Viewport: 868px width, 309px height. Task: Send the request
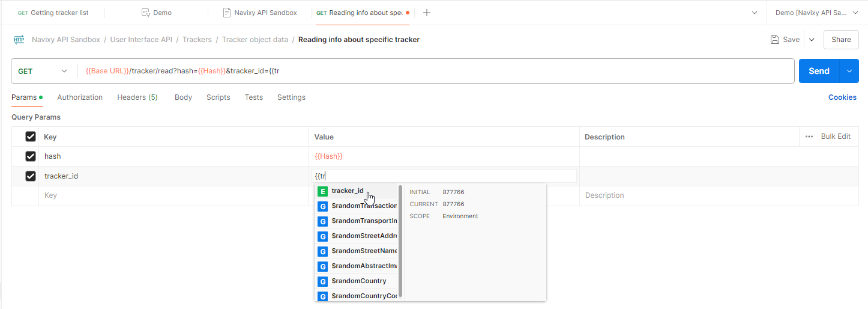click(x=819, y=71)
